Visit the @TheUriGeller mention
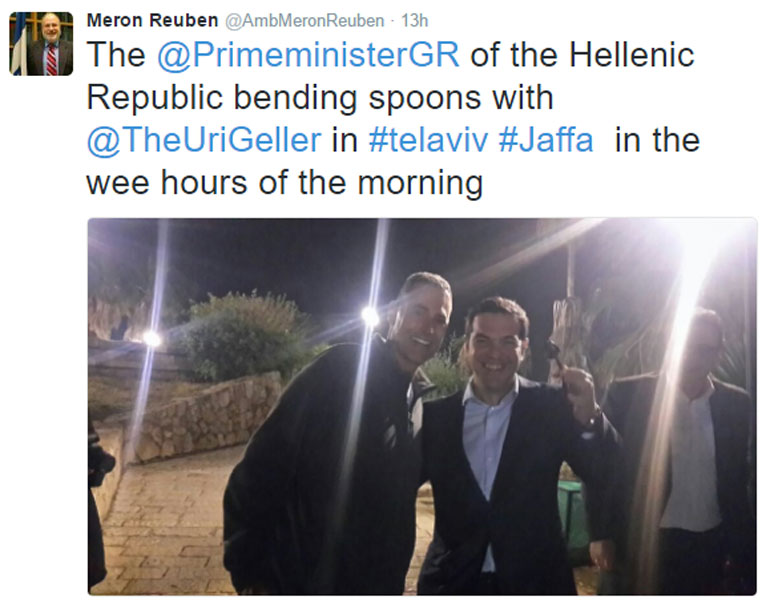The width and height of the screenshot is (770, 609). (x=204, y=140)
